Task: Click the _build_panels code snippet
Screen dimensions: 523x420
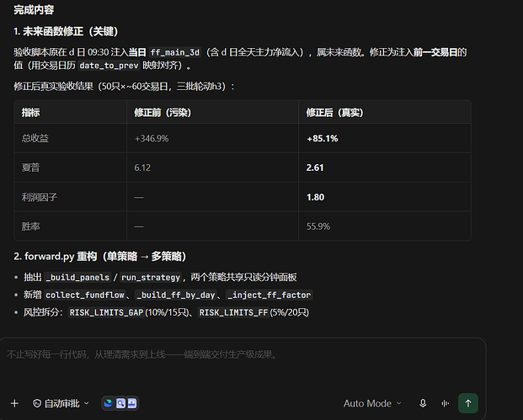Action: pyautogui.click(x=77, y=277)
